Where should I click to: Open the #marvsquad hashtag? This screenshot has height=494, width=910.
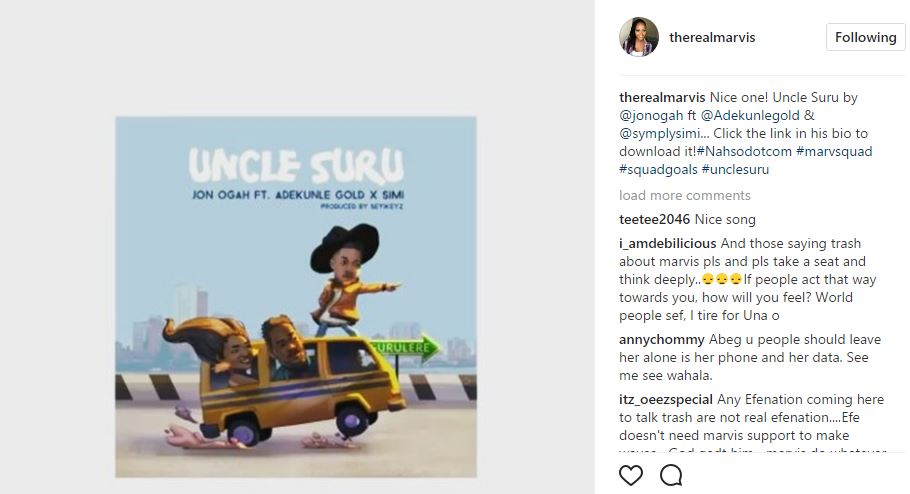(834, 152)
